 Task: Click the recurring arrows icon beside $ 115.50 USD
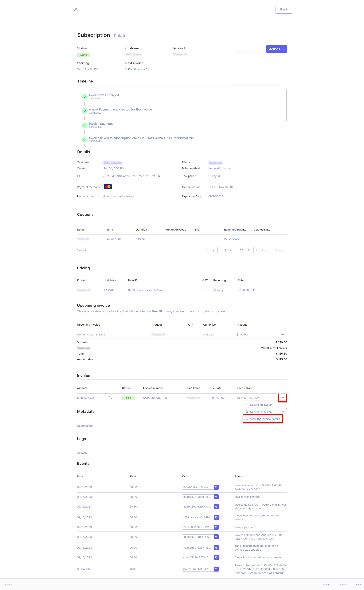click(x=110, y=398)
